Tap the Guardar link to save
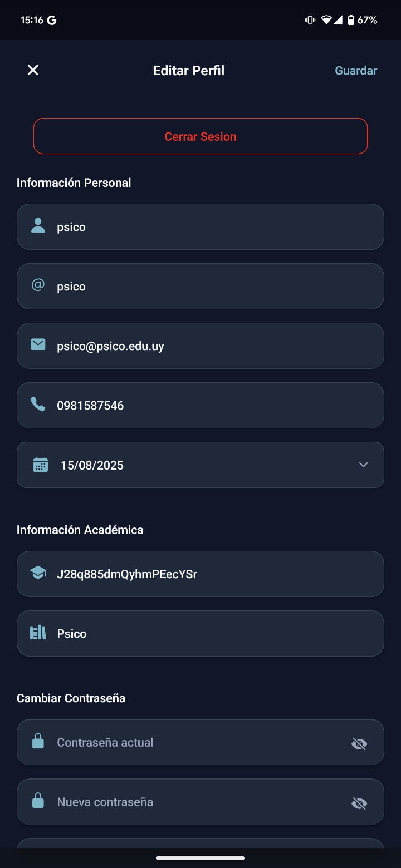401x868 pixels. point(356,71)
